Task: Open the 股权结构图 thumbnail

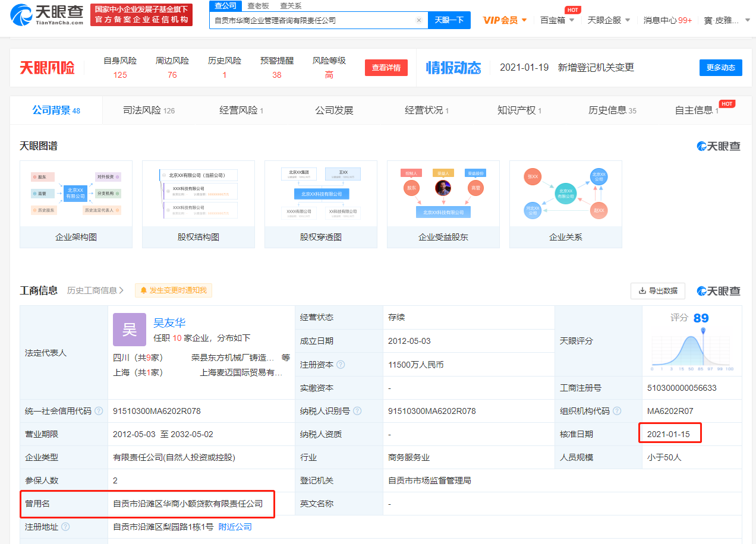Action: (x=199, y=204)
